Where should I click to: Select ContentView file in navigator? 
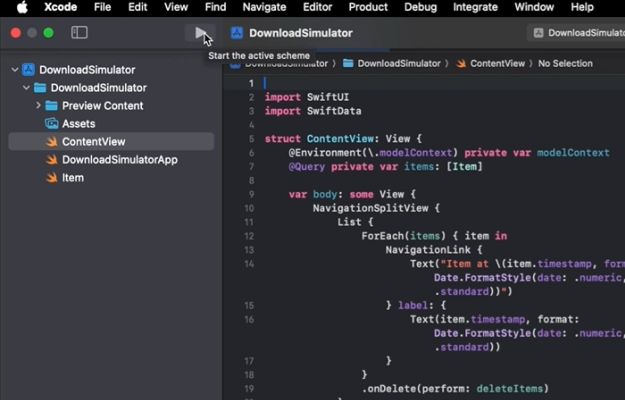click(x=111, y=141)
